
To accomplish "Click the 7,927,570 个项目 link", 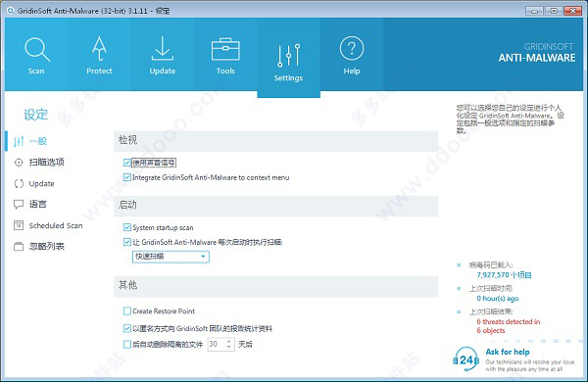I will coord(504,275).
